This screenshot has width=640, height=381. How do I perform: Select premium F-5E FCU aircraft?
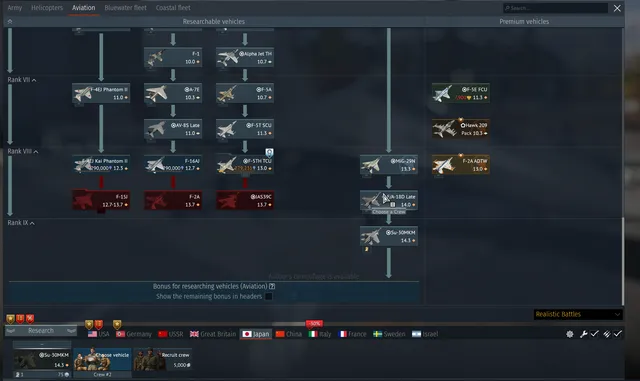461,93
